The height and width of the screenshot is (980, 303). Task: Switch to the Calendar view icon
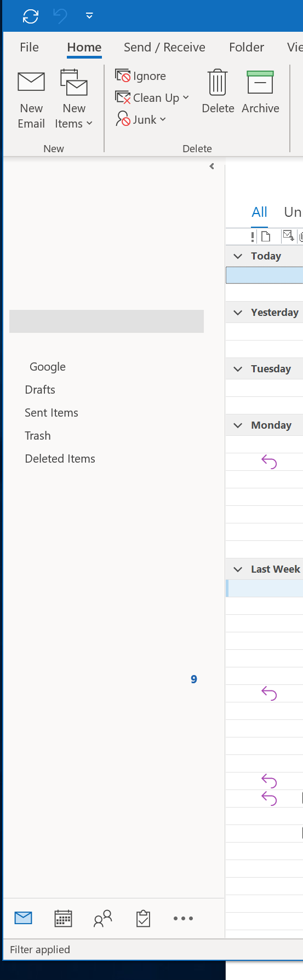(x=63, y=918)
